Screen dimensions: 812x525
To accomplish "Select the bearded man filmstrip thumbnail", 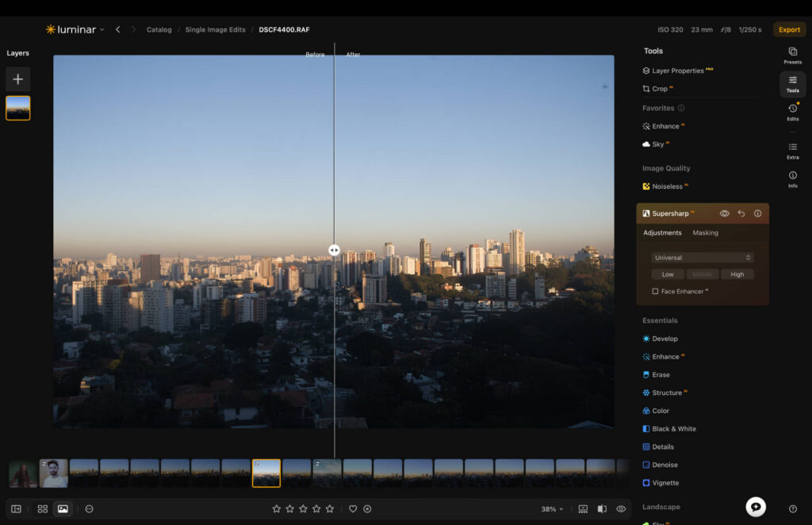I will pos(54,473).
